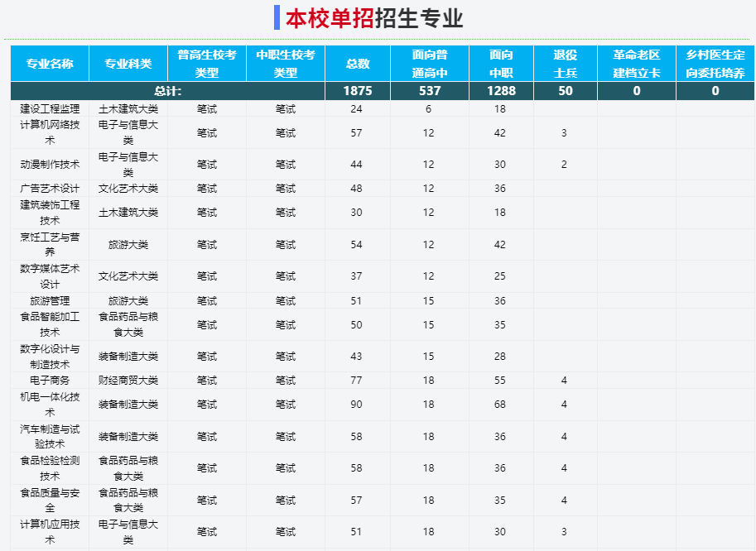Click the 数字化设计与制造技术 major name
The height and width of the screenshot is (551, 756).
50,357
